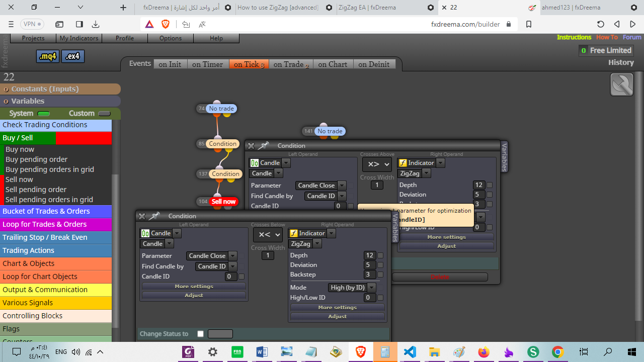
Task: Open Settings gear in taskbar
Action: (x=213, y=351)
